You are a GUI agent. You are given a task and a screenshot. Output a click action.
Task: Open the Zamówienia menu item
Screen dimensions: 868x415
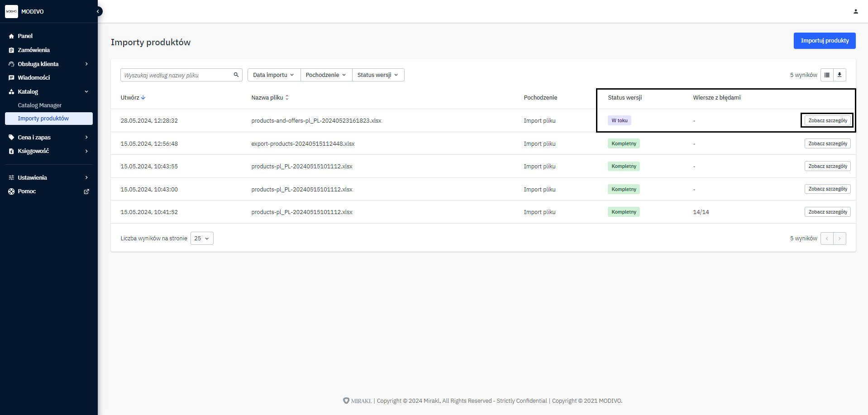(x=34, y=50)
